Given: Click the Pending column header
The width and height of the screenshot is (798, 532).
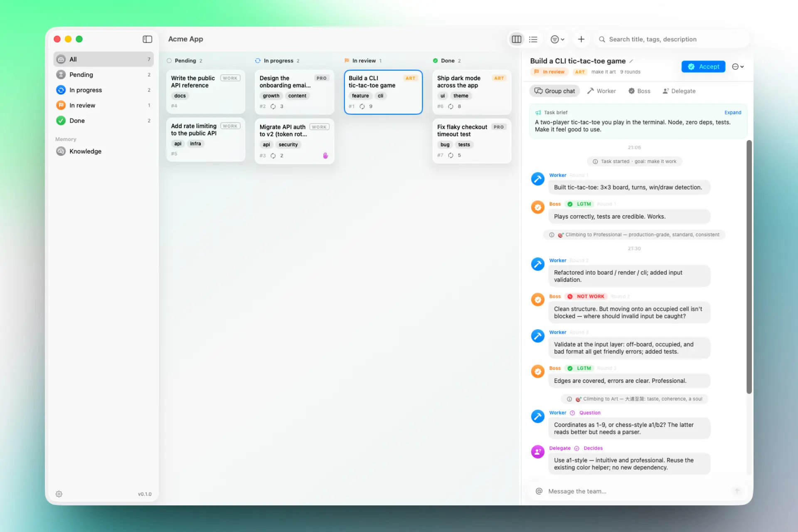Looking at the screenshot, I should (x=185, y=61).
